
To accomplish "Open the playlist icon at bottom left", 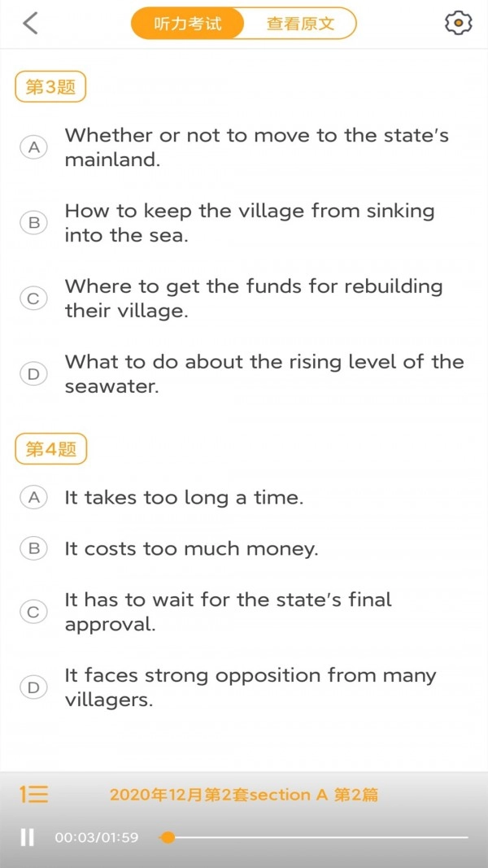I will [x=33, y=795].
